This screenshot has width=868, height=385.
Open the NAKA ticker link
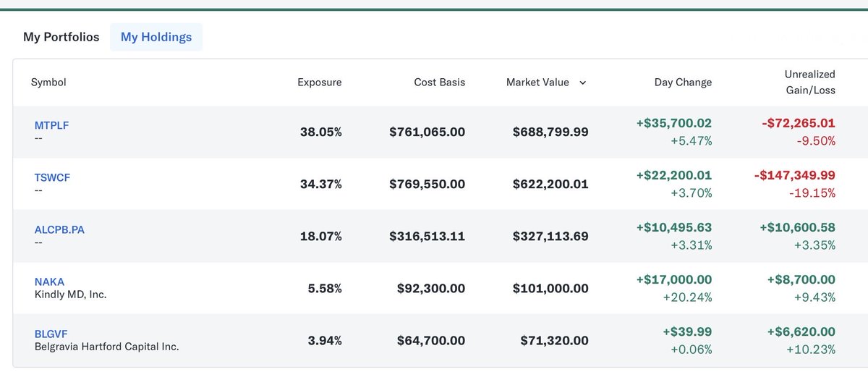pyautogui.click(x=49, y=282)
